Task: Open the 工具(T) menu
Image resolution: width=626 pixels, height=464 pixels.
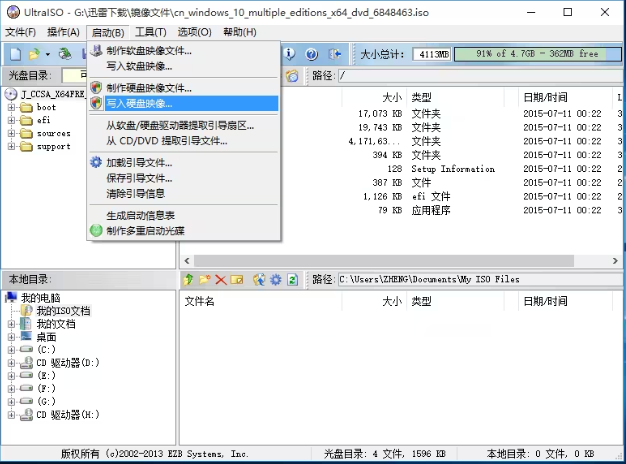Action: pyautogui.click(x=151, y=32)
